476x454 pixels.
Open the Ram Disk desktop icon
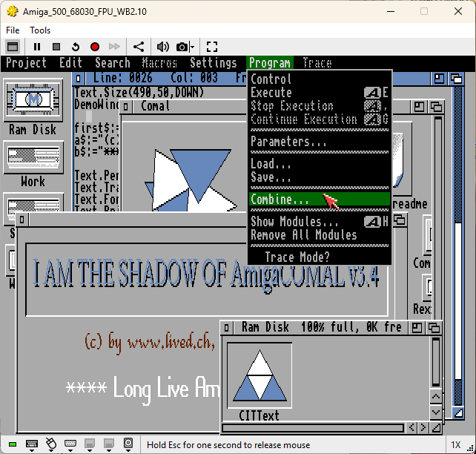tap(33, 106)
